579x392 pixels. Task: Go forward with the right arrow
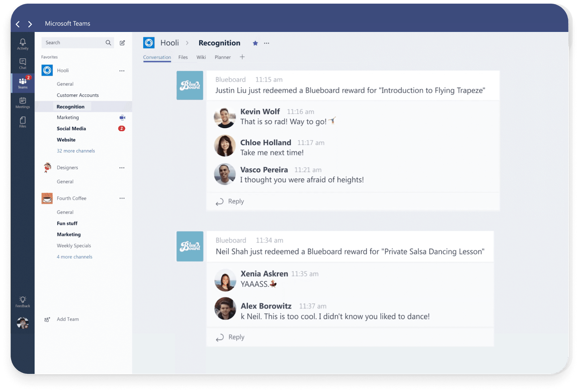tap(30, 24)
